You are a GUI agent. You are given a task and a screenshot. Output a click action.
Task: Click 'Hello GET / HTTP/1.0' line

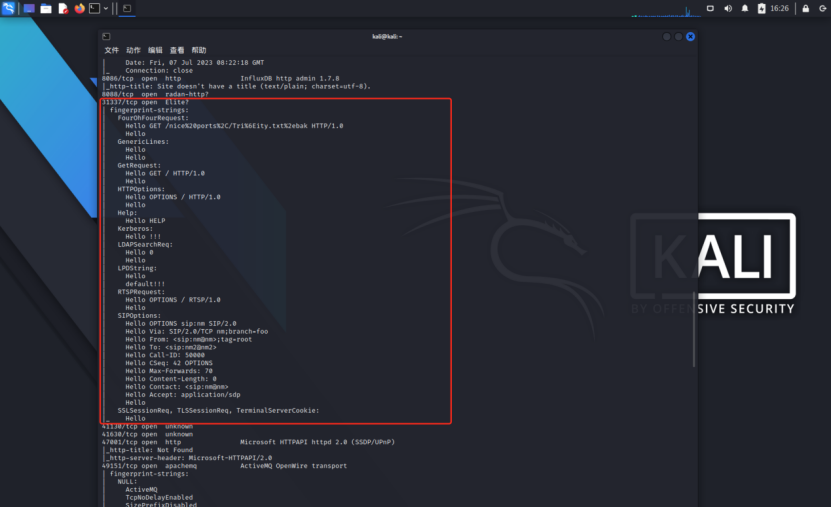pos(165,173)
